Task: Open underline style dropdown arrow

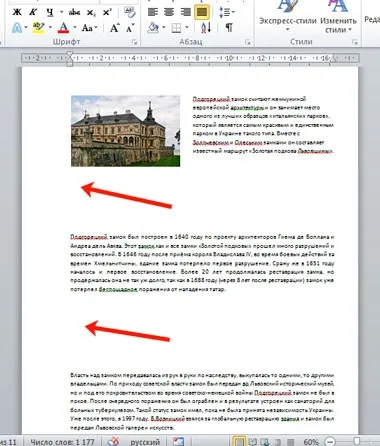Action: click(61, 12)
